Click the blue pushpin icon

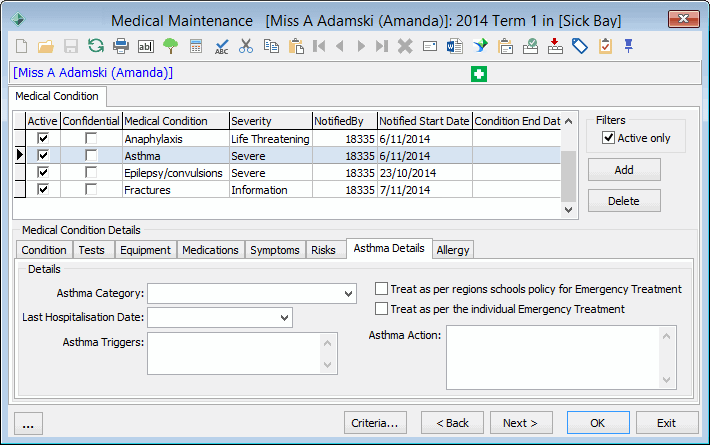click(x=628, y=46)
